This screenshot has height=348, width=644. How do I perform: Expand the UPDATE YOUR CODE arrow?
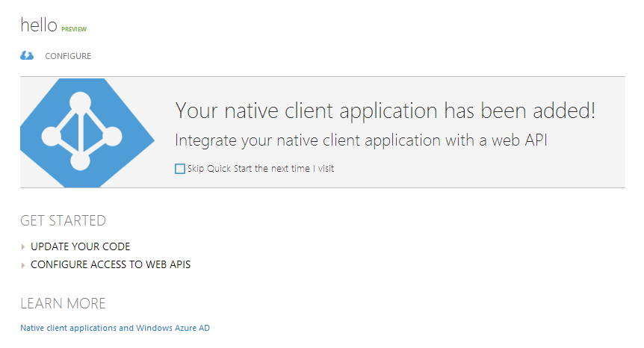point(23,246)
